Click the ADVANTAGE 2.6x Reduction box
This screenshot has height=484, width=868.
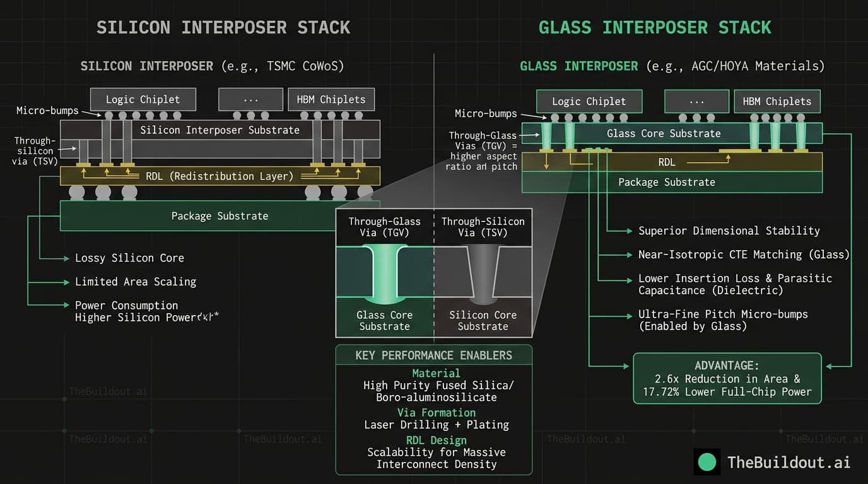727,378
